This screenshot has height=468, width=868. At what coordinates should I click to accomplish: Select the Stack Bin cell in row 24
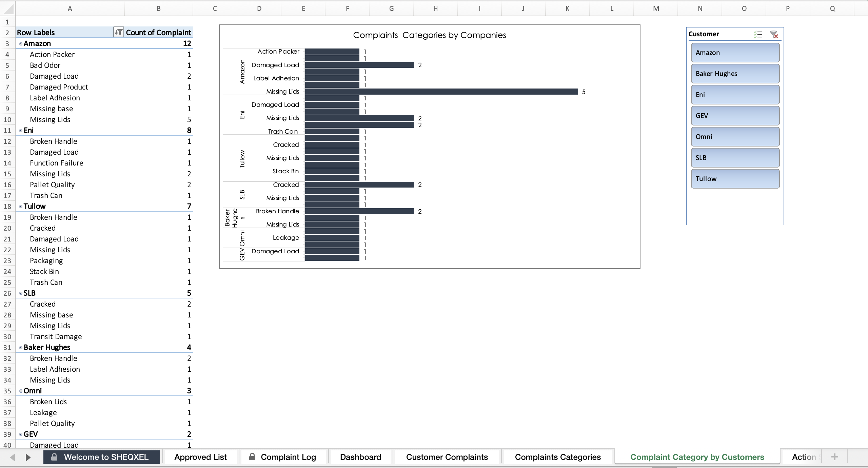coord(70,271)
